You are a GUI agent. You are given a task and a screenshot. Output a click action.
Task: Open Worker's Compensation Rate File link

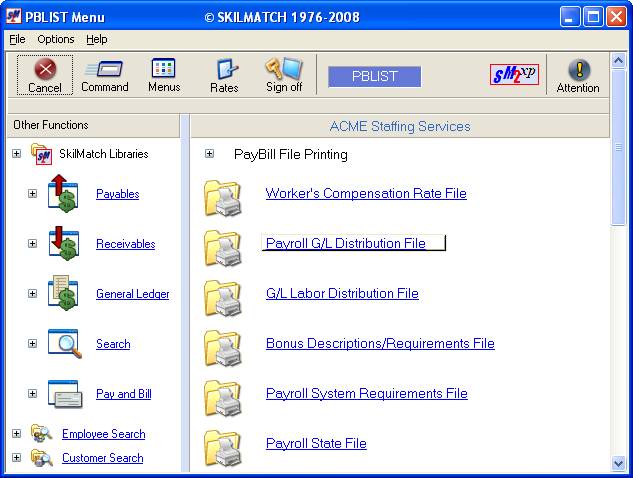366,194
